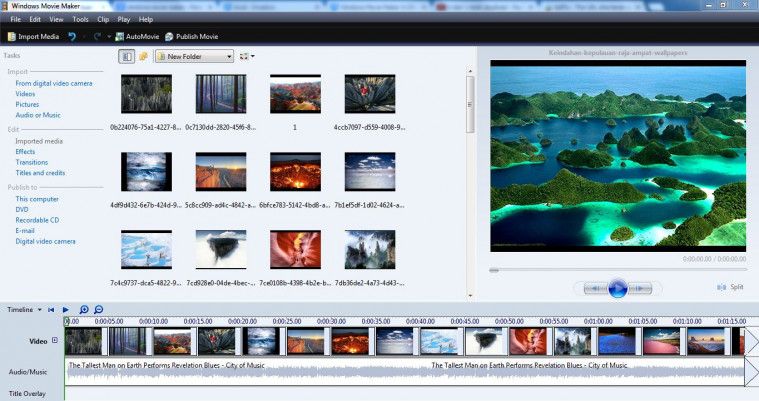This screenshot has width=759, height=401.
Task: Open the Transitions collection
Action: click(x=31, y=162)
